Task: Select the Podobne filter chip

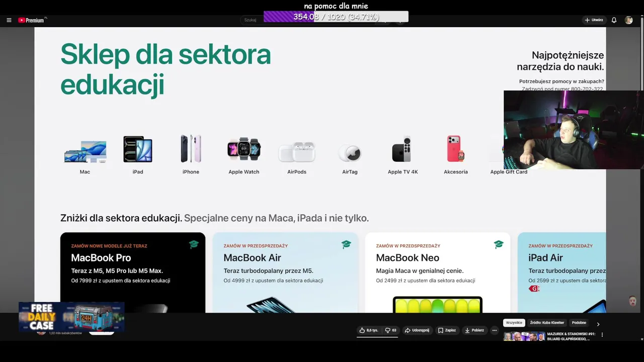Action: [x=579, y=323]
